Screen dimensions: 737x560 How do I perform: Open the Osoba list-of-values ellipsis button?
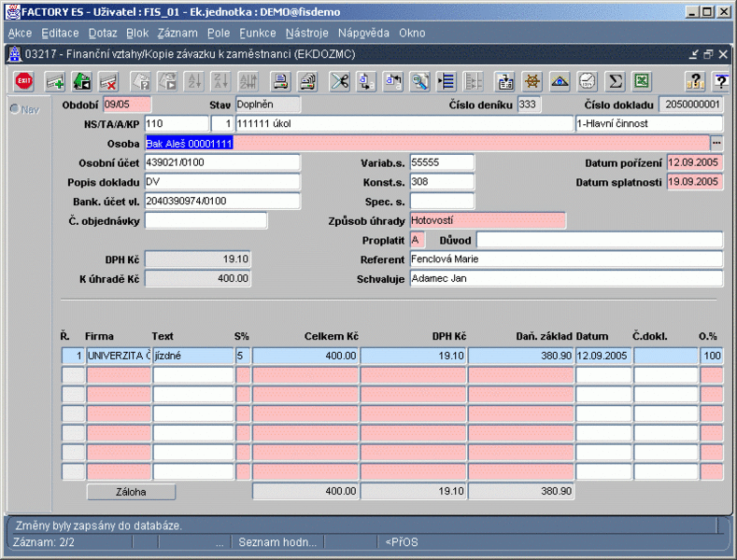pyautogui.click(x=716, y=143)
